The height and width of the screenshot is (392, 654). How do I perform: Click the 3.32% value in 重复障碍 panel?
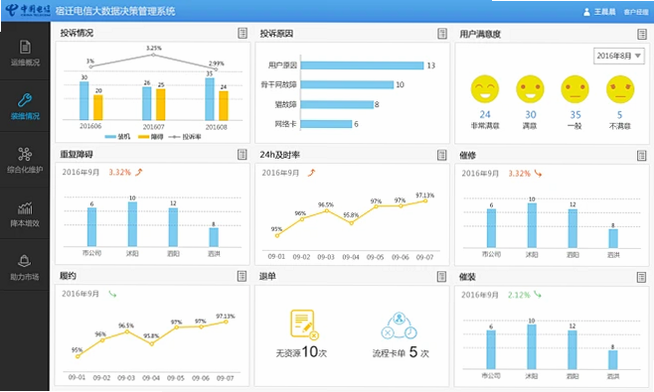tap(120, 172)
